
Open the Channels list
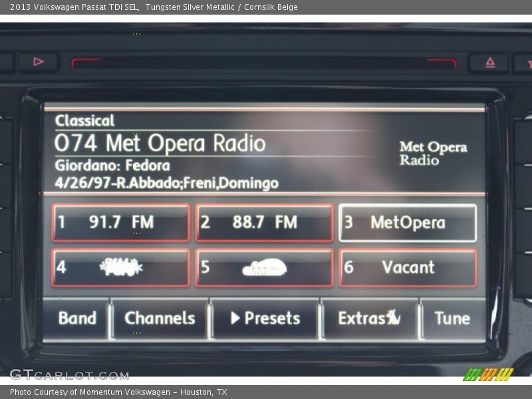(160, 319)
